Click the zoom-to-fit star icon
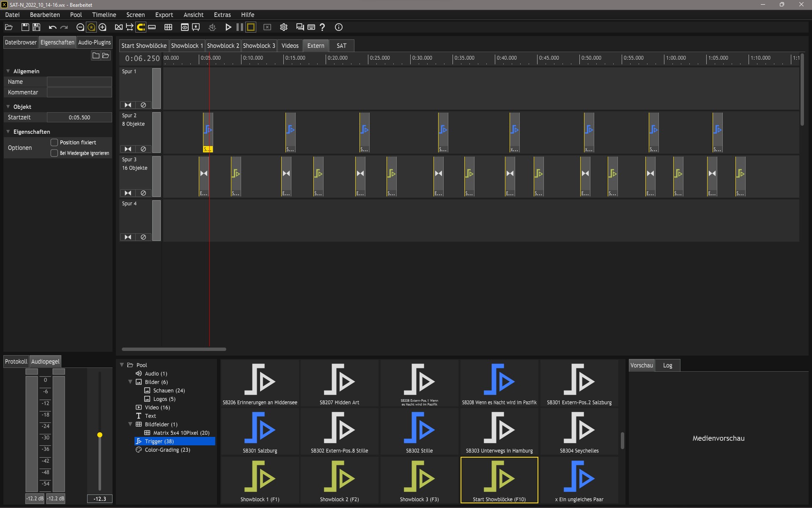Viewport: 812px width, 508px height. [x=91, y=27]
